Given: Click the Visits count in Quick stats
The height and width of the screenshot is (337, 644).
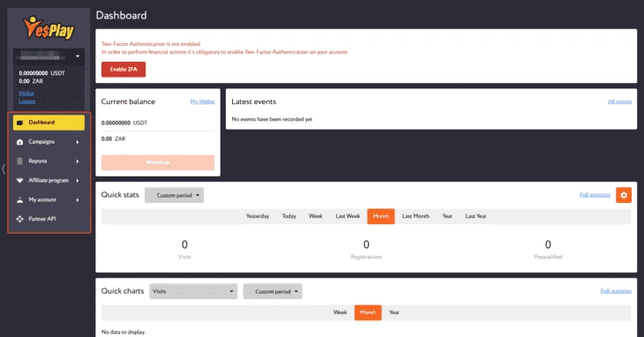Looking at the screenshot, I should [184, 244].
